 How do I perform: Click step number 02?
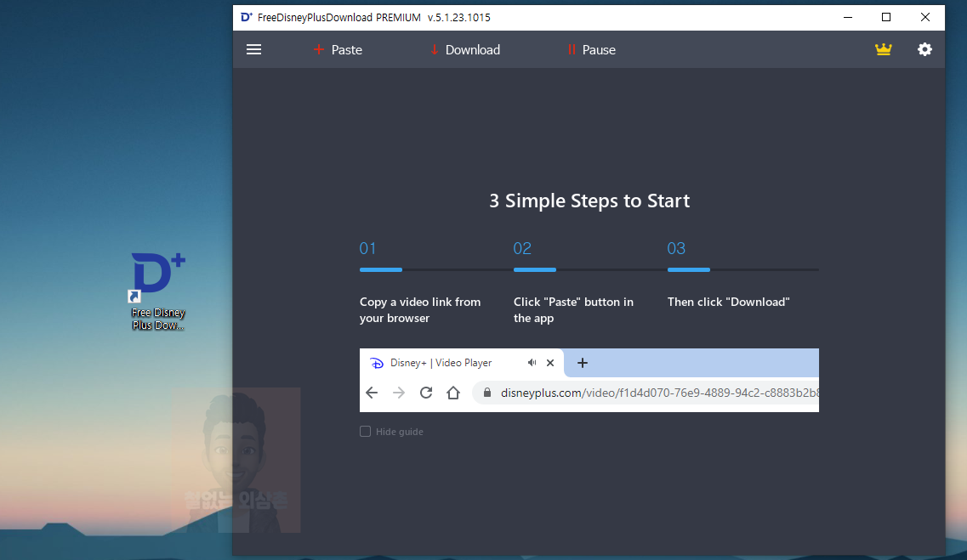point(521,248)
